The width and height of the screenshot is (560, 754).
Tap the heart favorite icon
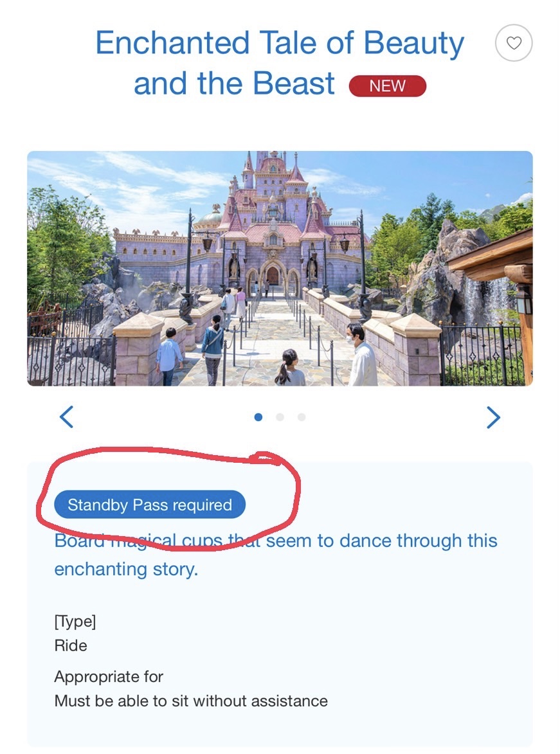(514, 43)
